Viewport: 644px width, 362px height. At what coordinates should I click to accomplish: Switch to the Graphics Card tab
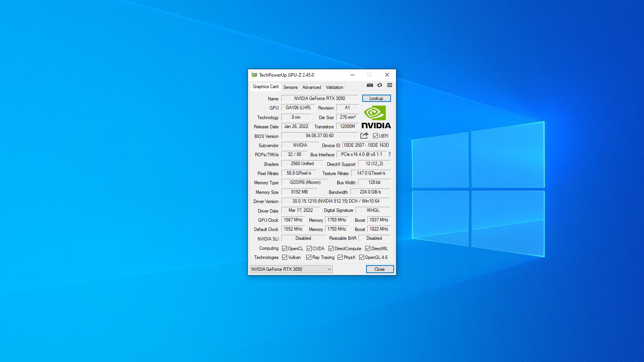266,87
